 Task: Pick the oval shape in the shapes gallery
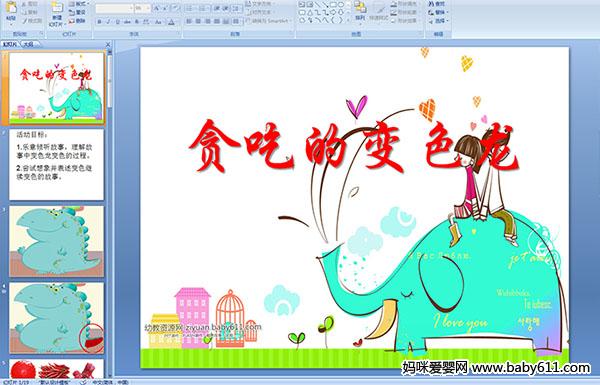coord(341,4)
